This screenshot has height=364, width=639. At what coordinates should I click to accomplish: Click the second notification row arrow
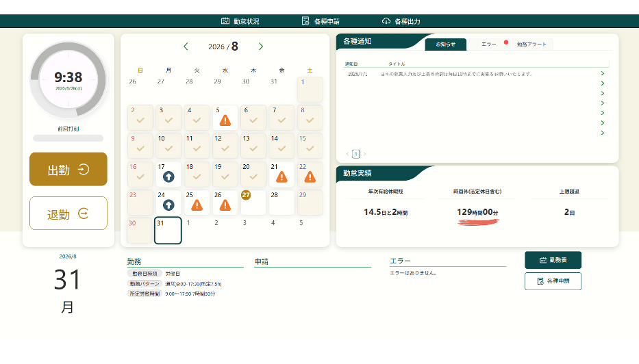click(x=602, y=83)
